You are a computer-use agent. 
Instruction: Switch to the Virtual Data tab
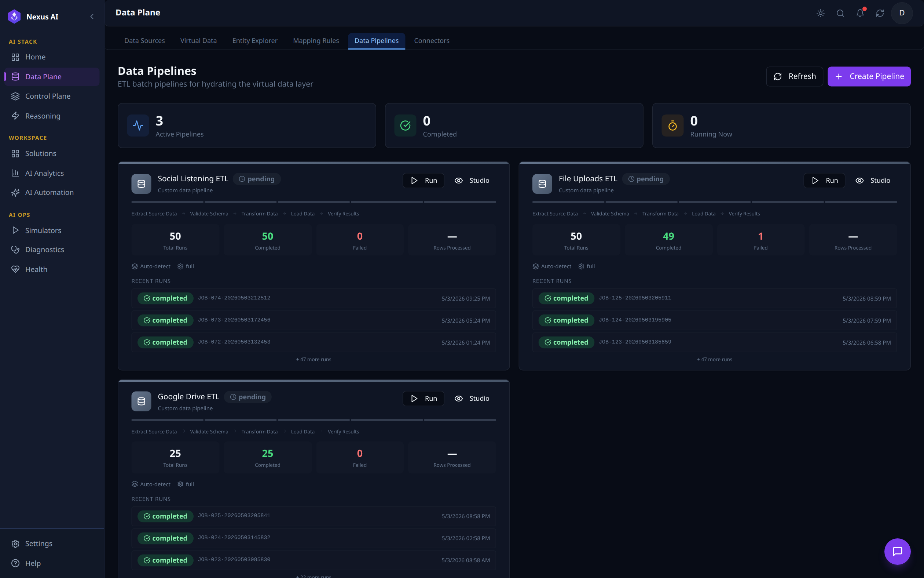198,40
